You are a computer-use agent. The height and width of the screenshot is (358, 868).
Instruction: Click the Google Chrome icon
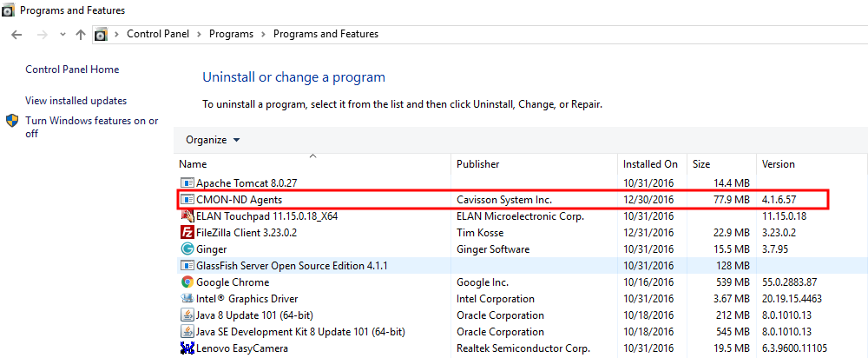[187, 282]
